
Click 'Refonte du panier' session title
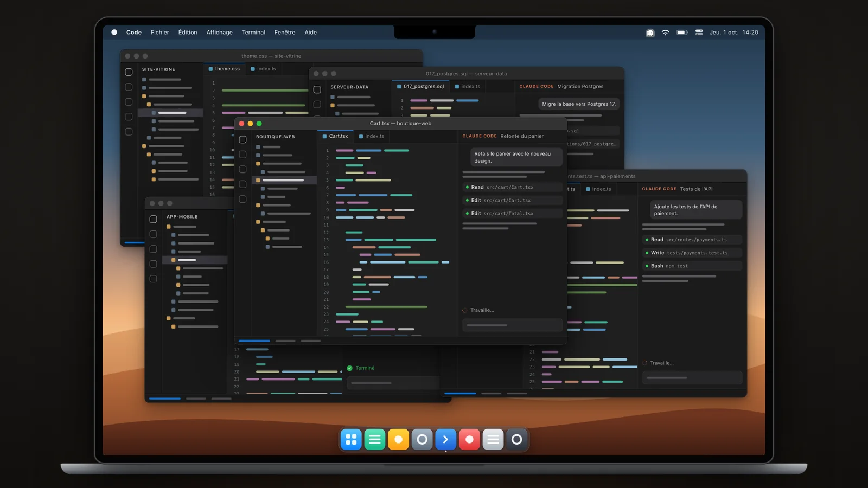(522, 136)
